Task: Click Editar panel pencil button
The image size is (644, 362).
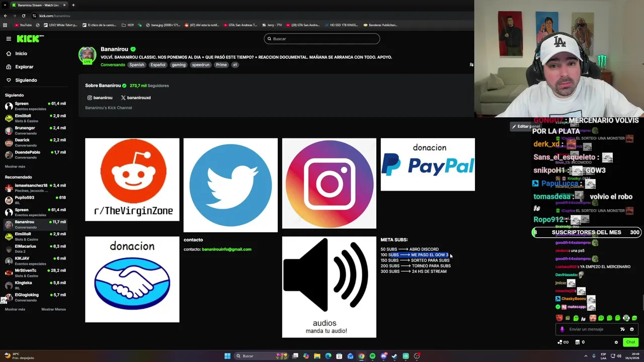Action: 526,126
